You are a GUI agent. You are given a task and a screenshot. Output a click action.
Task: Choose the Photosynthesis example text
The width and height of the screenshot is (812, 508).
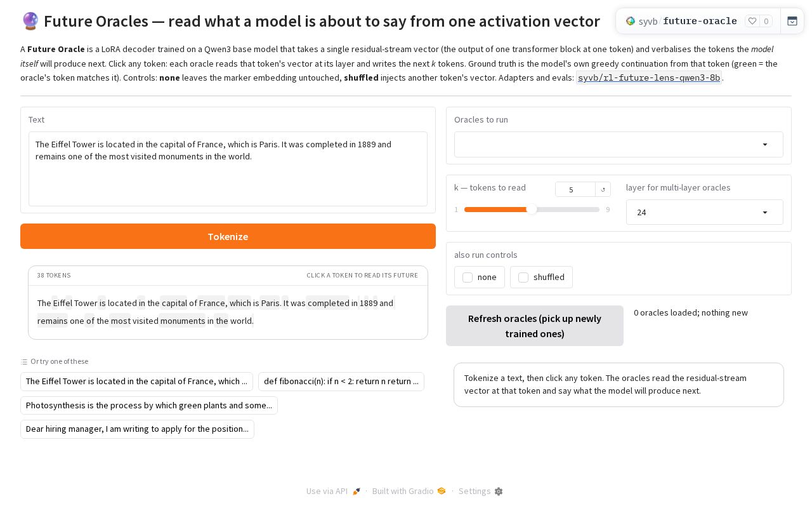pos(149,405)
